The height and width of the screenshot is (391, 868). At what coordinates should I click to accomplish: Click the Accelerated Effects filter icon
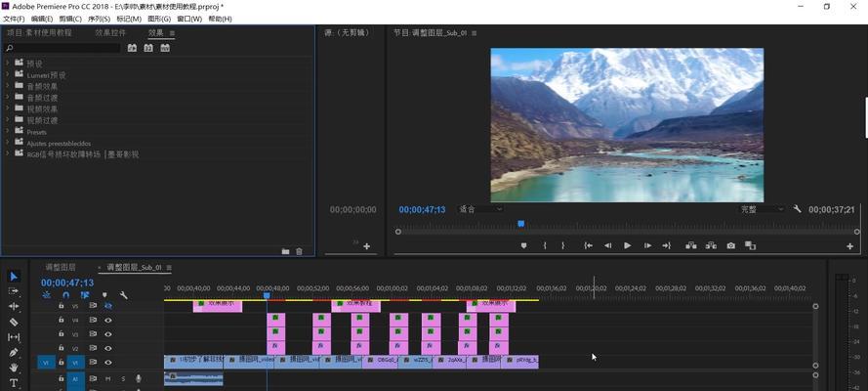click(132, 48)
